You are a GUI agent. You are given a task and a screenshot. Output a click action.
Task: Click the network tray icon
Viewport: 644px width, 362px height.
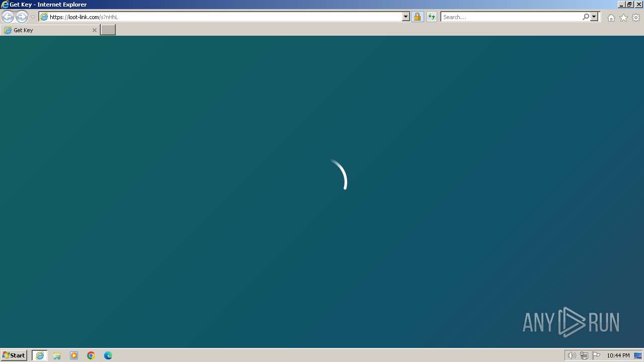pos(584,355)
